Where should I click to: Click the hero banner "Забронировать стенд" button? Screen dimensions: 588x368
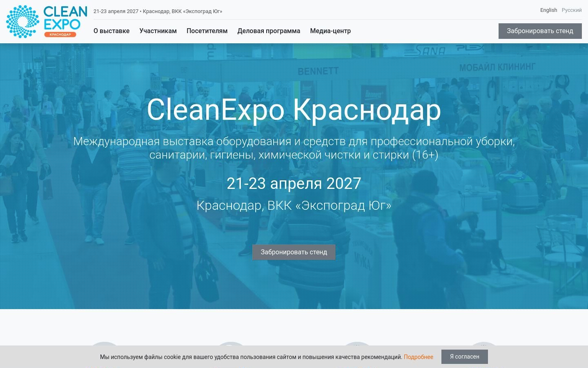[294, 252]
